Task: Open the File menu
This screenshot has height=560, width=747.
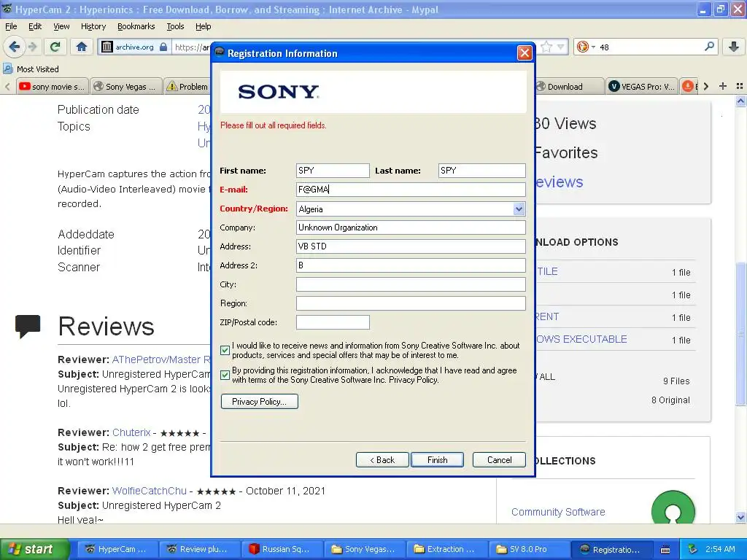Action: (x=11, y=26)
